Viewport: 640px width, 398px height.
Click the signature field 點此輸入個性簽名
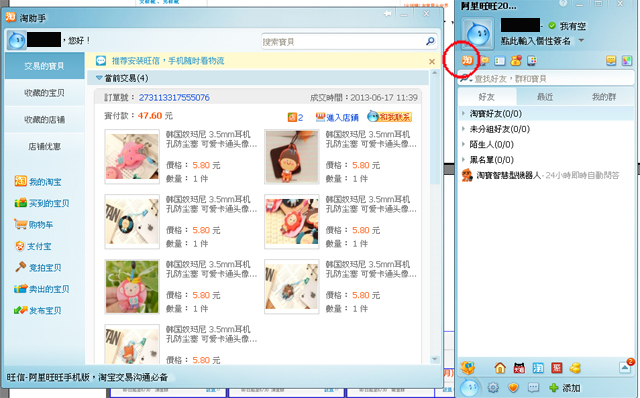536,41
